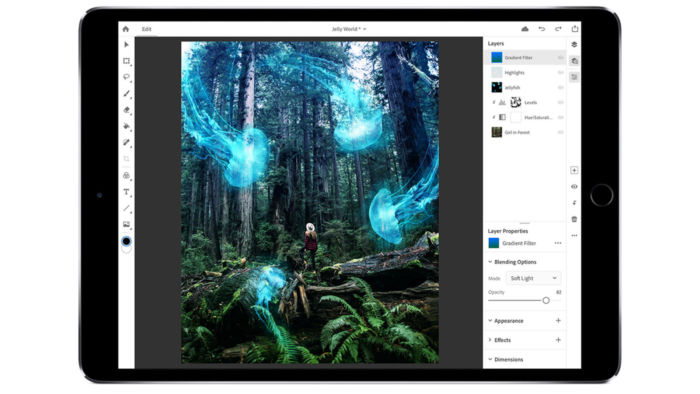Toggle visibility of Girl in Forest layer
Screen dimensions: 700x394
pos(560,132)
